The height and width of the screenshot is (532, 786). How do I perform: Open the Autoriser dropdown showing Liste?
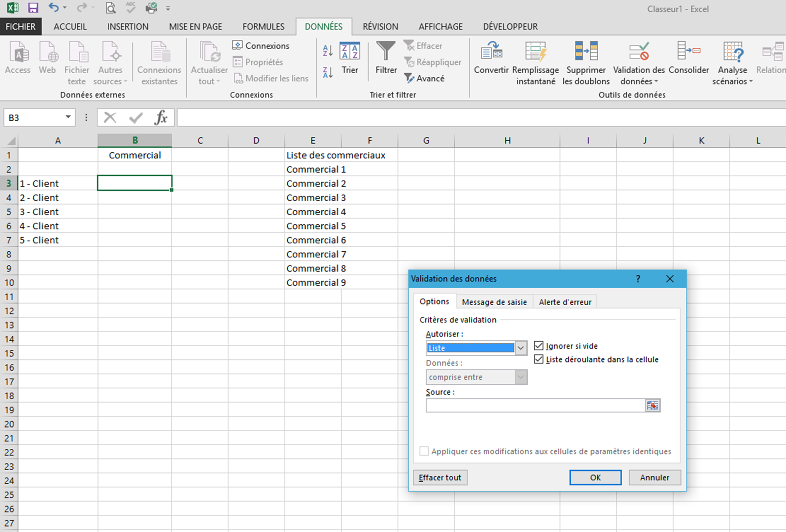pos(521,348)
